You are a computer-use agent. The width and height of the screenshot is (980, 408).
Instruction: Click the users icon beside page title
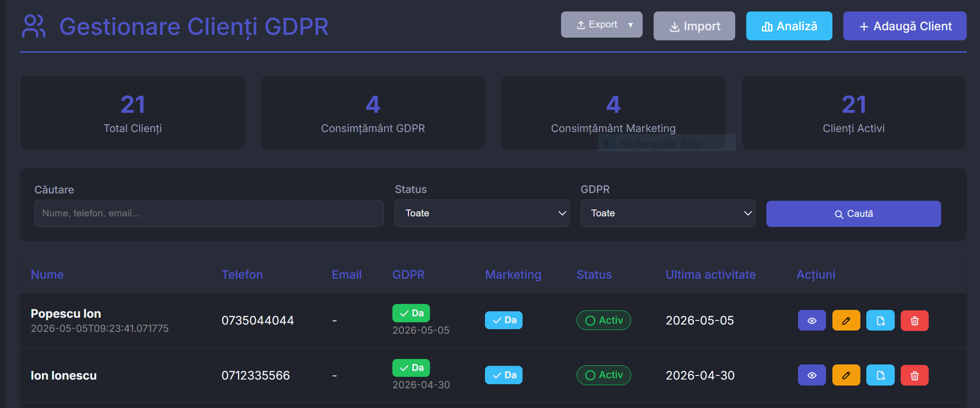click(33, 26)
